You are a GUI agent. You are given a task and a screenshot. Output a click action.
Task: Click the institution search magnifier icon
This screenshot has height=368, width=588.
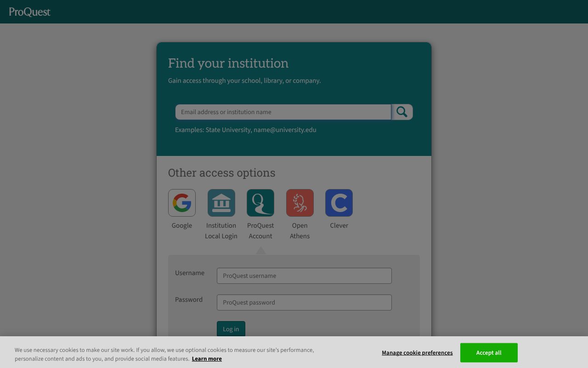click(401, 112)
